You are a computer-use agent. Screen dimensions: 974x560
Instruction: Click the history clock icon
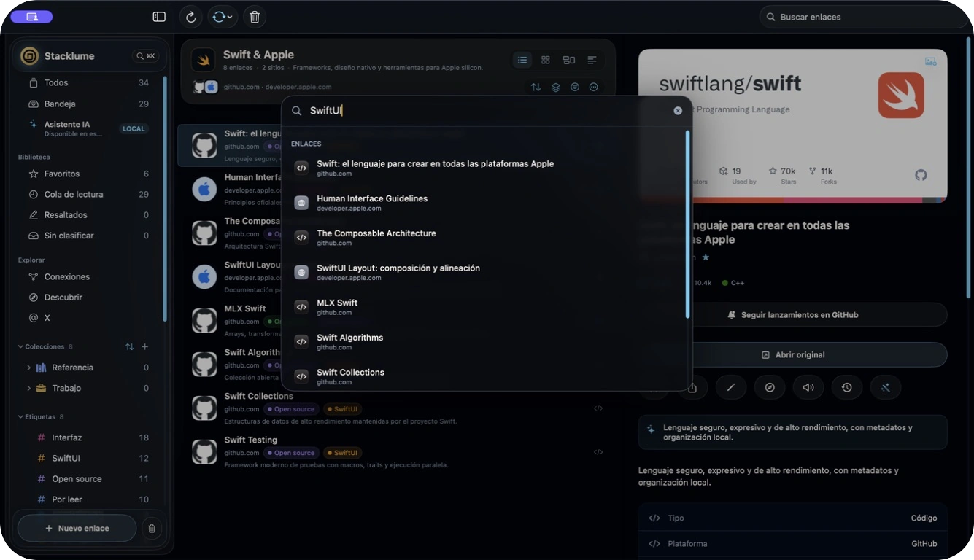tap(847, 387)
